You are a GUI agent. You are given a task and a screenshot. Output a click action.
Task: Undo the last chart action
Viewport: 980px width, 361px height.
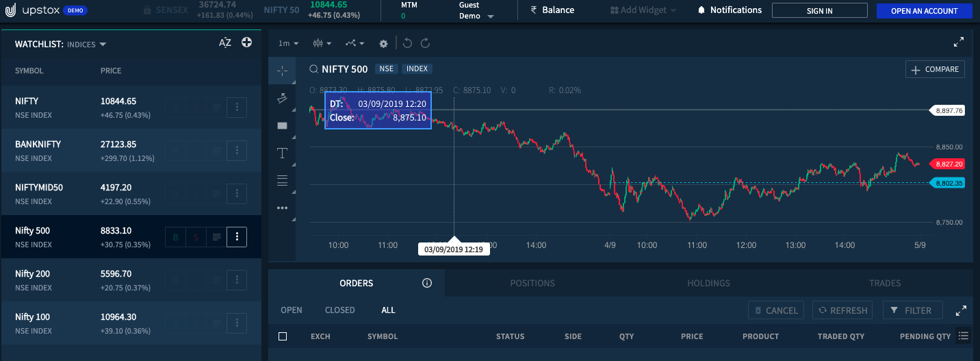pyautogui.click(x=407, y=43)
